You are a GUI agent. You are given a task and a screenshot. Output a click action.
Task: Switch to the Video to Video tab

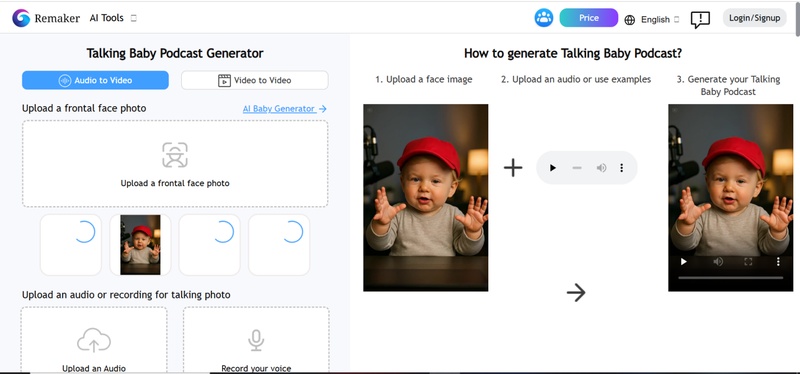[x=255, y=80]
